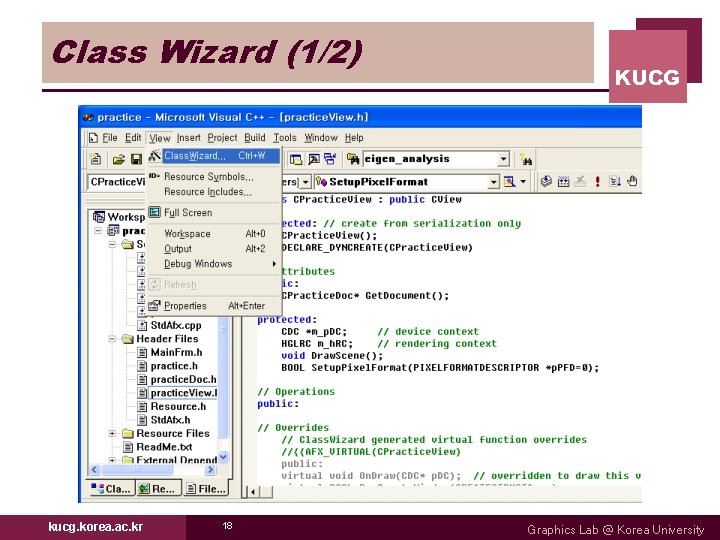Viewport: 720px width, 540px height.
Task: Collapse the Source Files folder node
Action: (x=112, y=244)
